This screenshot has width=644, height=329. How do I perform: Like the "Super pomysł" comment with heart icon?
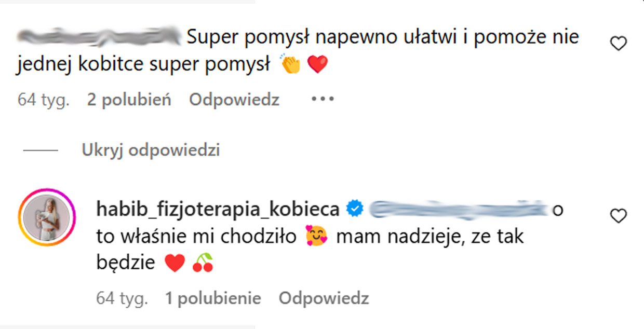(x=618, y=45)
